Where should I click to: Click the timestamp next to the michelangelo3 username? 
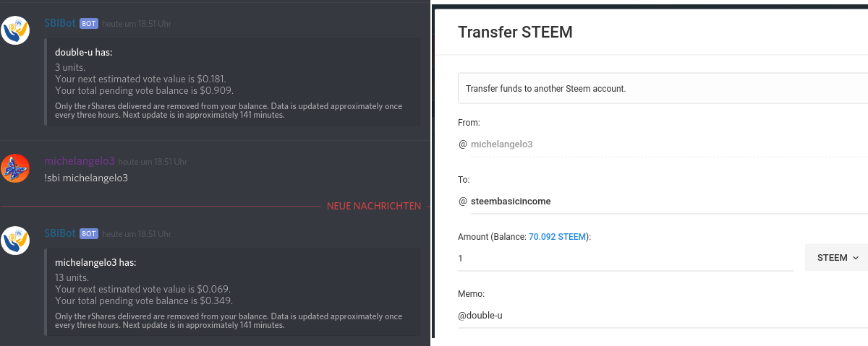[153, 162]
